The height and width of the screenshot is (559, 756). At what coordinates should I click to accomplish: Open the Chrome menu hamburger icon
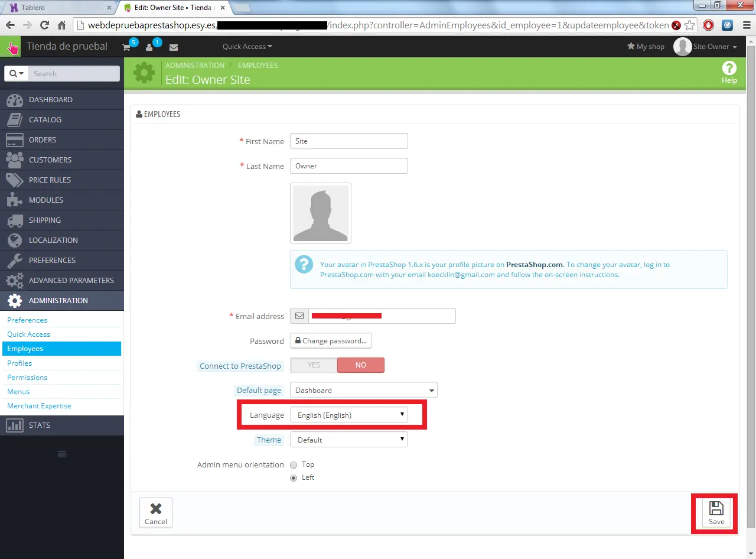[x=745, y=25]
